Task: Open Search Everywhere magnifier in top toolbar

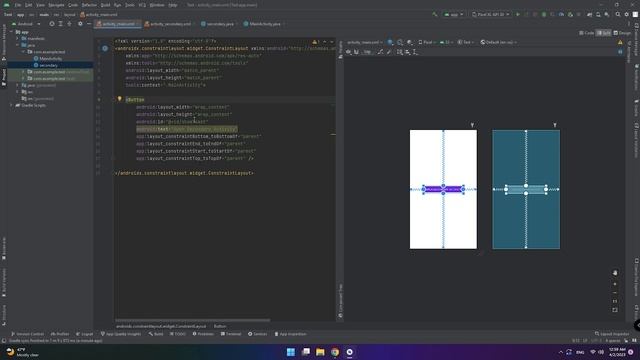Action: click(x=618, y=14)
